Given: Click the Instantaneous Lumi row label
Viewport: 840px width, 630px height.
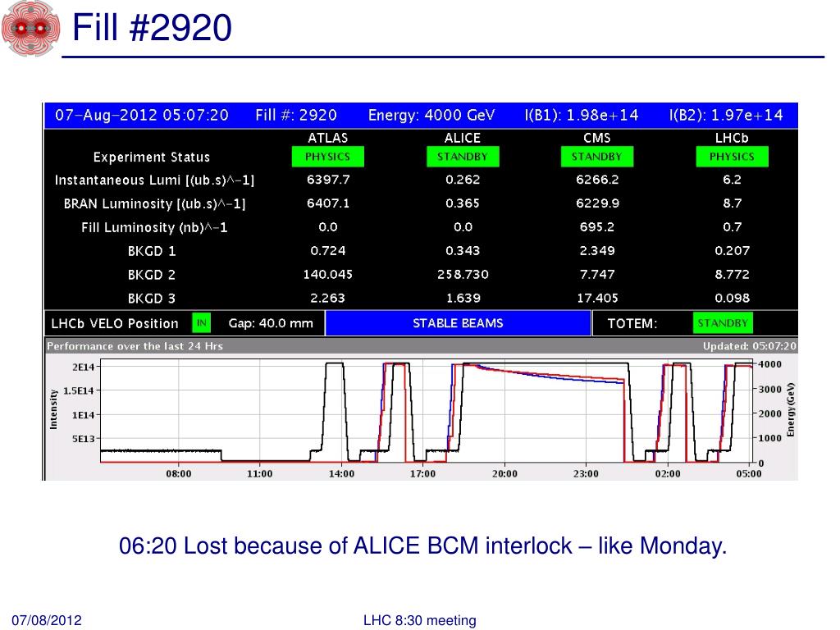Looking at the screenshot, I should 154,180.
